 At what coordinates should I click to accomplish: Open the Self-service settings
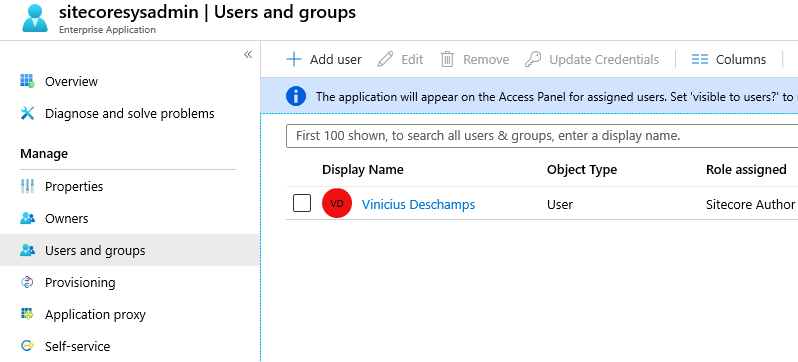(77, 346)
